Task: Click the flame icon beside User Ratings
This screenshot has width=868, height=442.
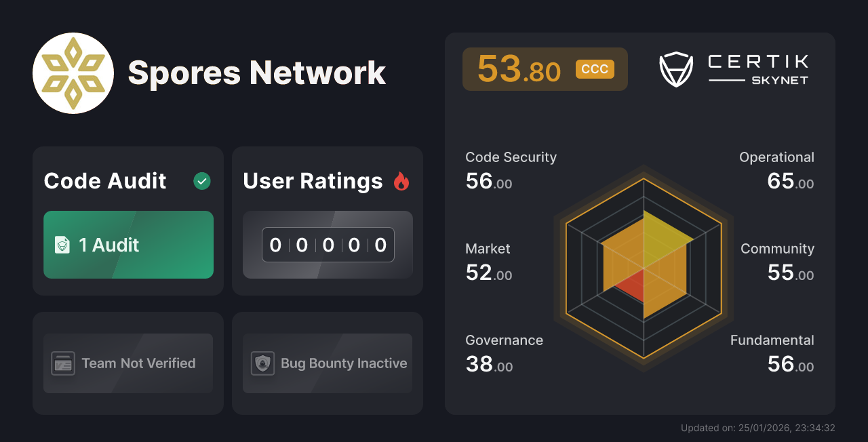Action: (x=401, y=181)
